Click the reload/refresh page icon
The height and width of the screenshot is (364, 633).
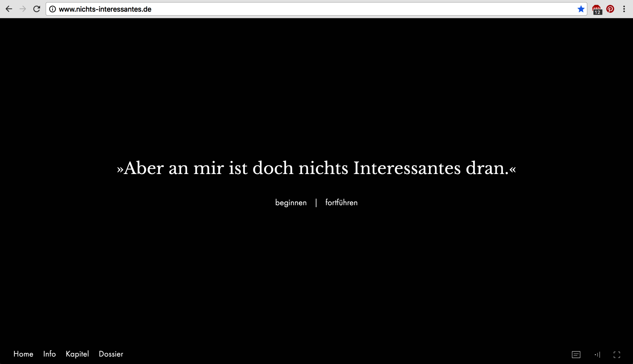tap(37, 9)
